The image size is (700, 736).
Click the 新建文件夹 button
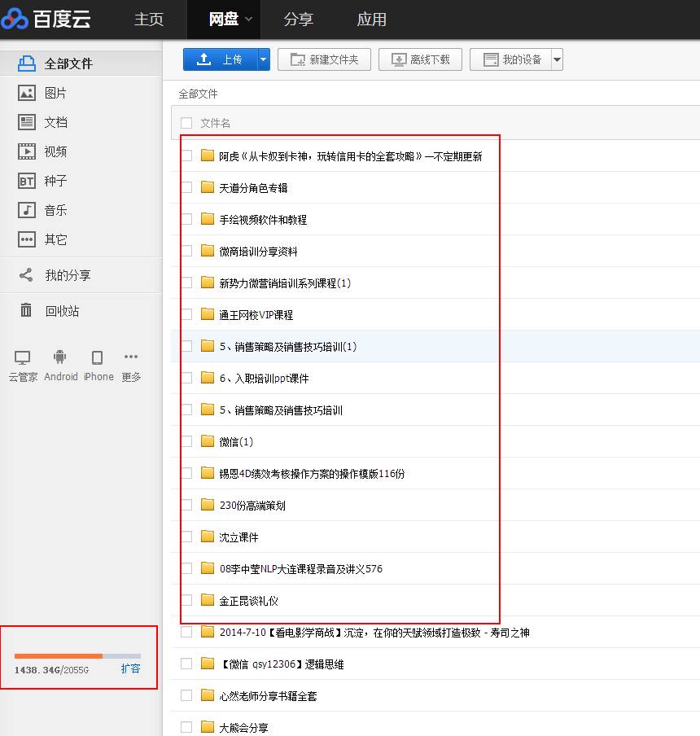(324, 59)
